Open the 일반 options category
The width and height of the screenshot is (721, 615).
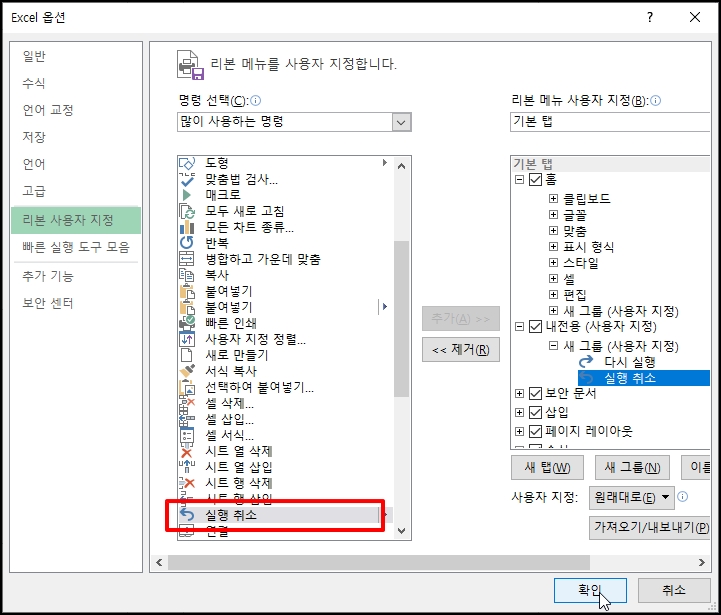76,56
